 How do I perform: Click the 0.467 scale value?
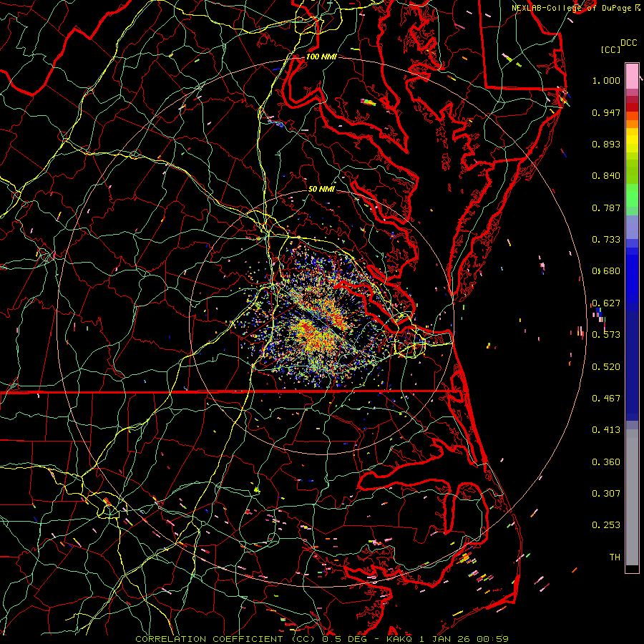pyautogui.click(x=606, y=399)
